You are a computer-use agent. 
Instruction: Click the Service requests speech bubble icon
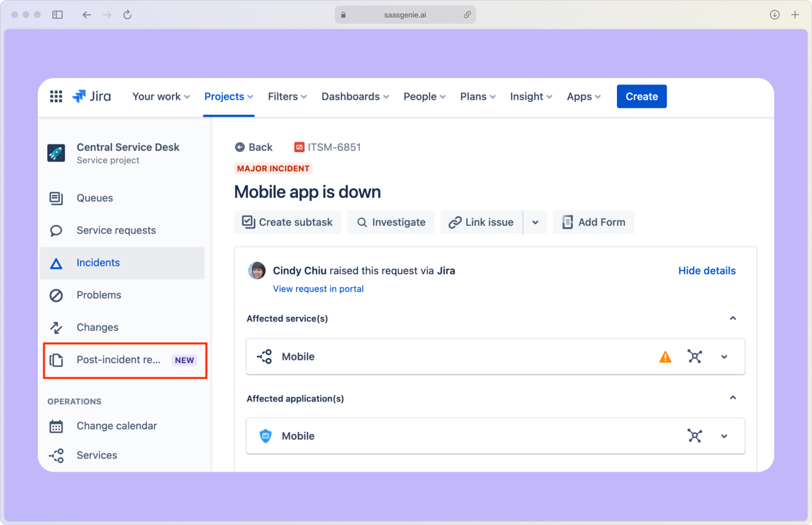[x=56, y=231]
